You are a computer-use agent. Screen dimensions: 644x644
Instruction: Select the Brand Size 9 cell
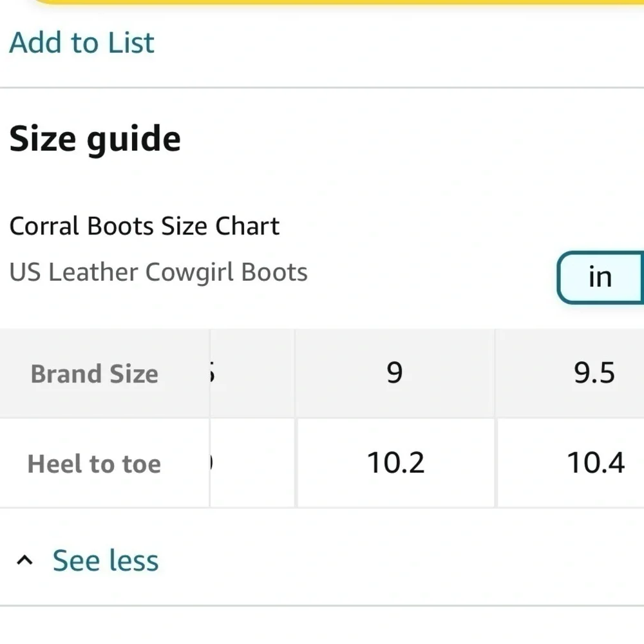[395, 374]
